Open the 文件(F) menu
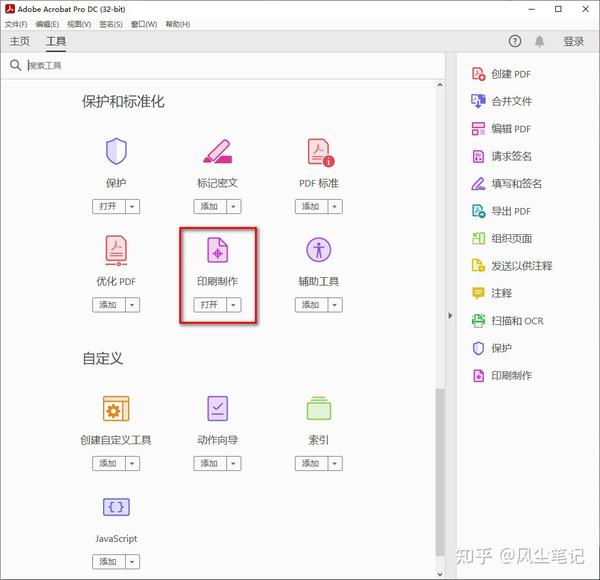 pos(16,24)
